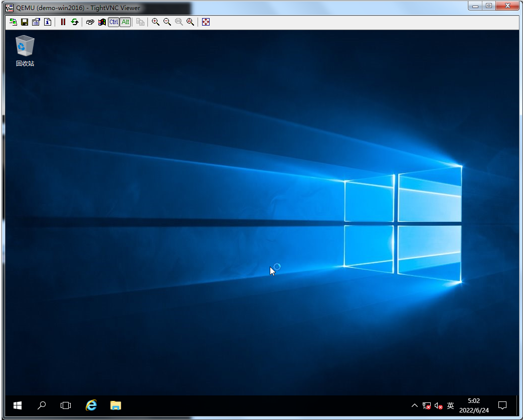Toggle Full screen mode icon
Screen dimensions: 523x420
tap(206, 22)
